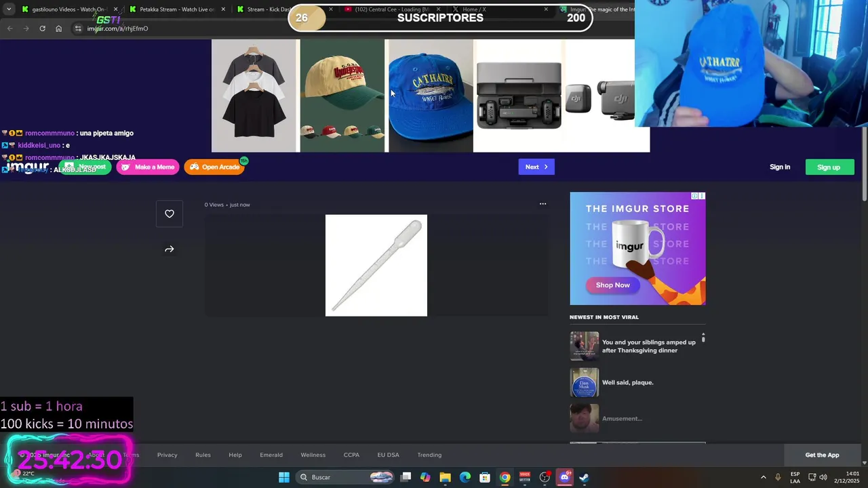
Task: Open Google Chrome from the taskbar
Action: pyautogui.click(x=505, y=477)
